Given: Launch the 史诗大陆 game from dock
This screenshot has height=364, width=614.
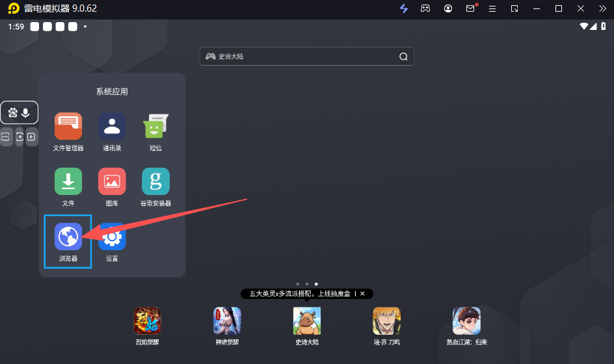Looking at the screenshot, I should (x=307, y=320).
